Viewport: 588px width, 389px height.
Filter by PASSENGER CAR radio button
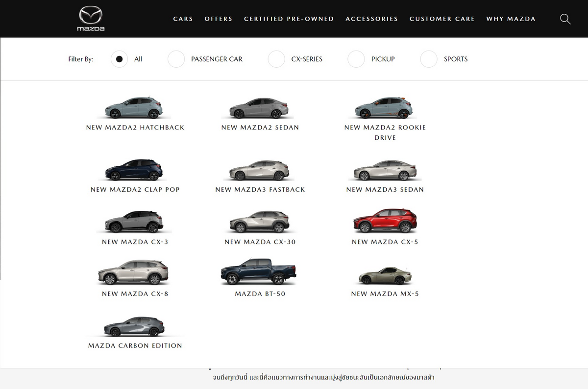click(176, 59)
